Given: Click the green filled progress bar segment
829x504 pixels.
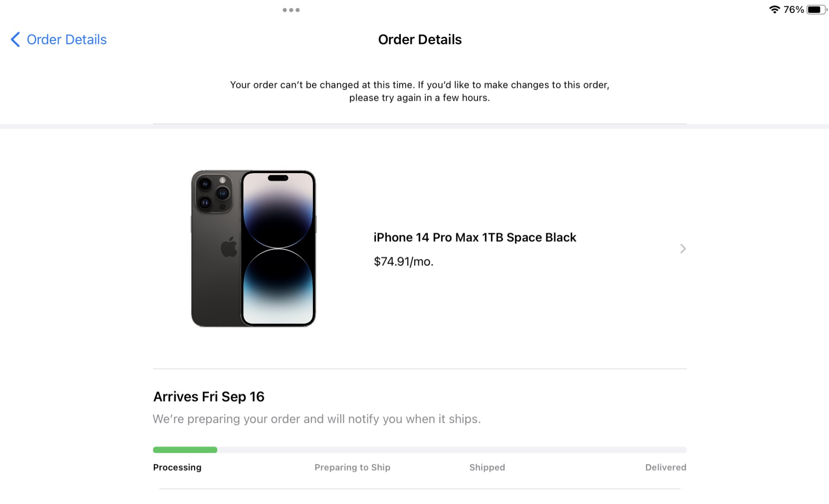Looking at the screenshot, I should [x=185, y=450].
